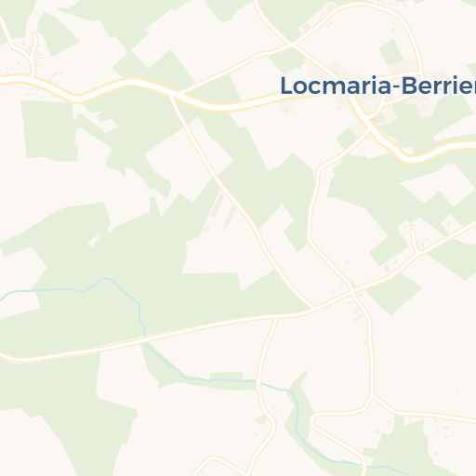Click the junction of the thick highway in the town centre
Image resolution: width=476 pixels, height=476 pixels.
click(x=365, y=119)
